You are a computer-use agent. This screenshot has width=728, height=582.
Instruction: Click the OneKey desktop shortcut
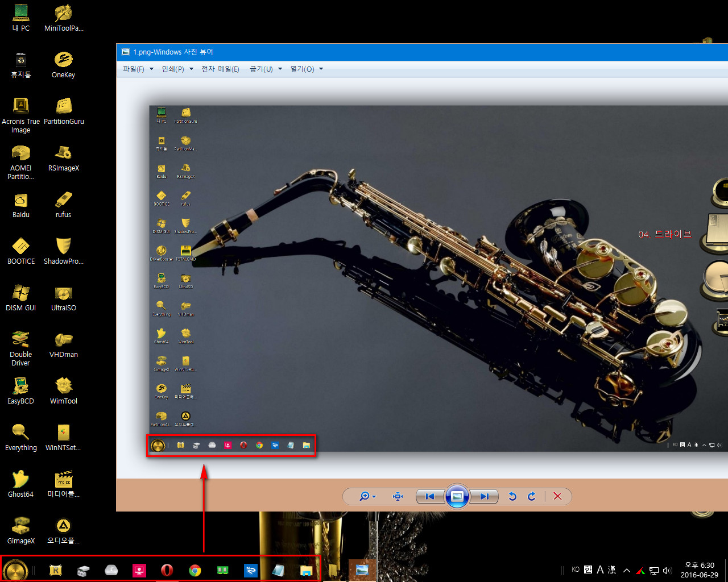[x=64, y=64]
